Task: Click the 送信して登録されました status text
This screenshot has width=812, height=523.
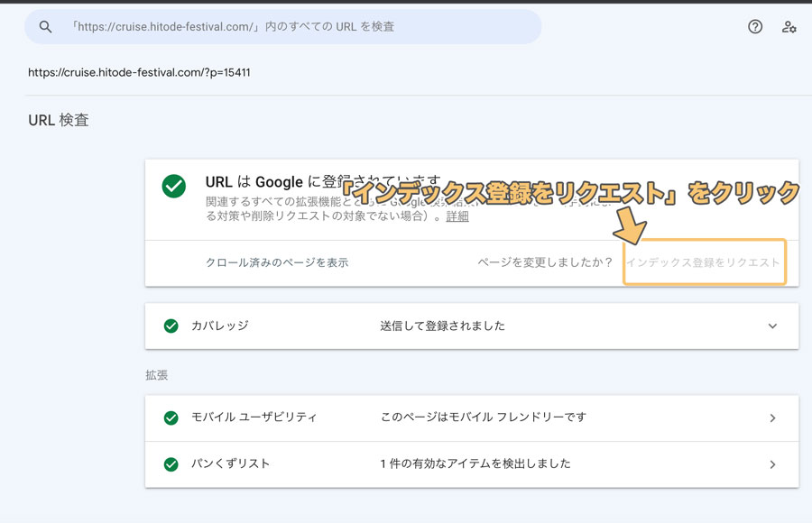Action: (x=442, y=326)
